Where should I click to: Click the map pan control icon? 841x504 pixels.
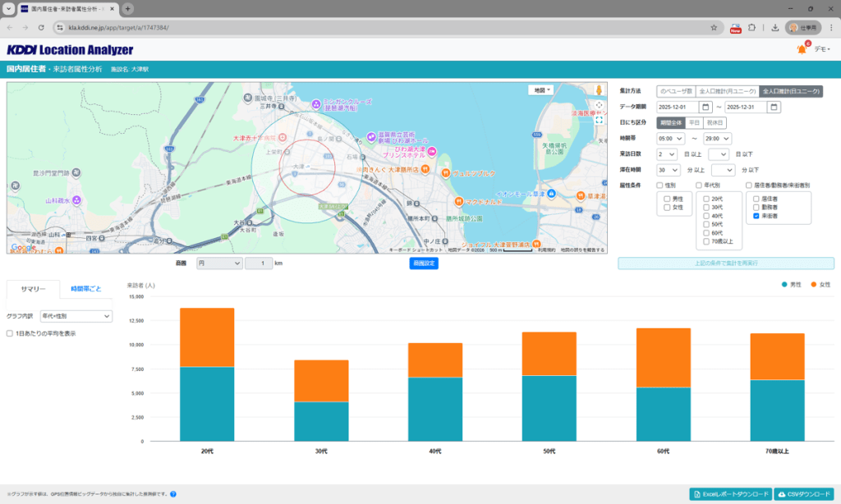[x=599, y=104]
